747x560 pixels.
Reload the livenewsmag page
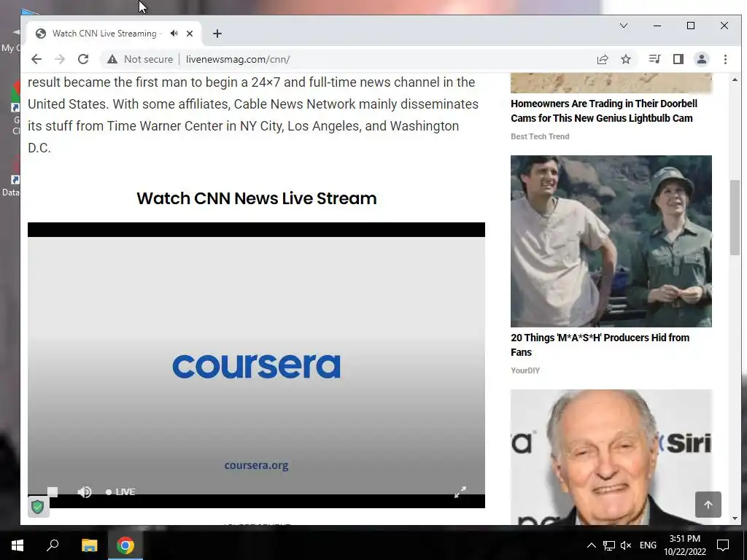click(83, 59)
